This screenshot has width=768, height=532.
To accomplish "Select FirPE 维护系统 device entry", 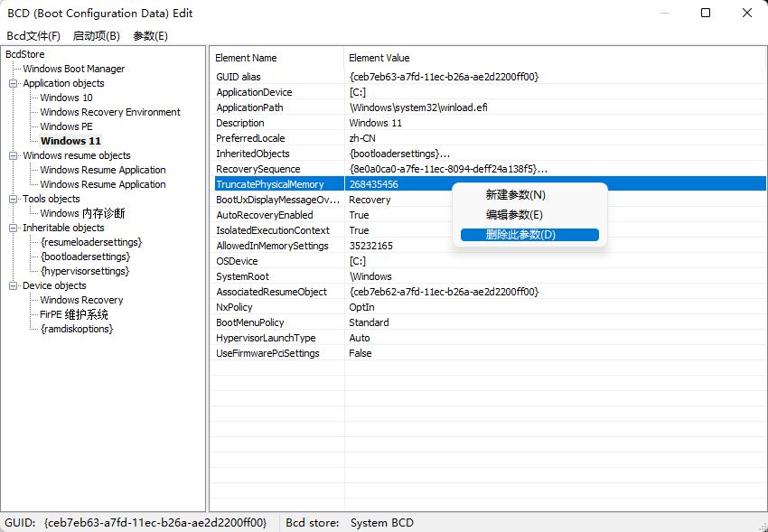I will (x=74, y=314).
